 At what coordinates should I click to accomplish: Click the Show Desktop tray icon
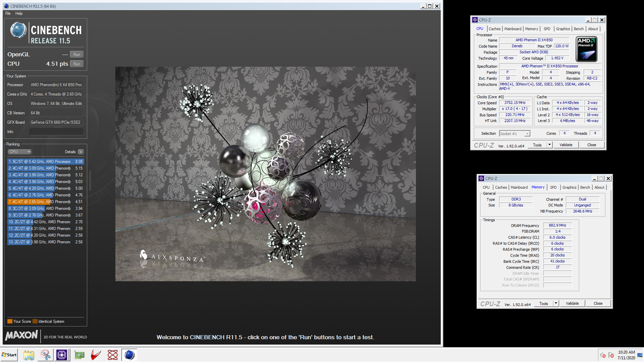(x=640, y=355)
